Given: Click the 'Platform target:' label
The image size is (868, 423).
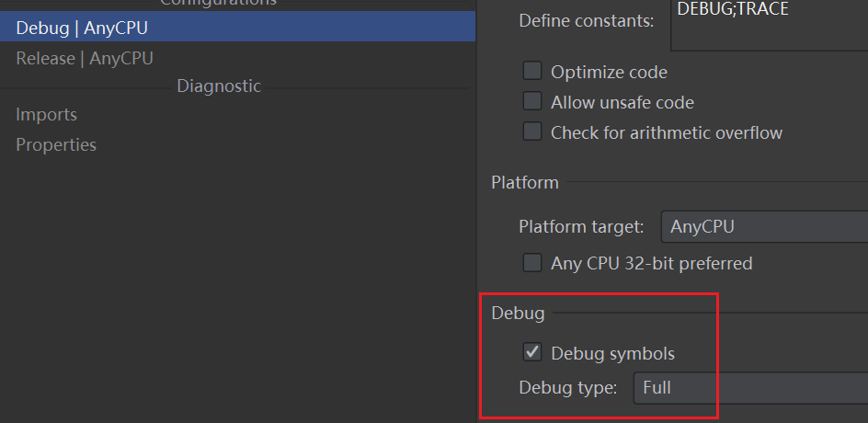Looking at the screenshot, I should pyautogui.click(x=584, y=226).
